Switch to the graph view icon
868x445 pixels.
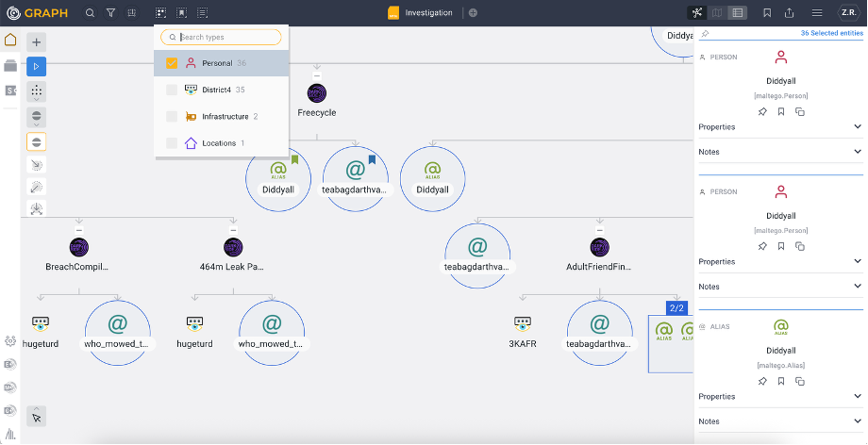pyautogui.click(x=697, y=13)
